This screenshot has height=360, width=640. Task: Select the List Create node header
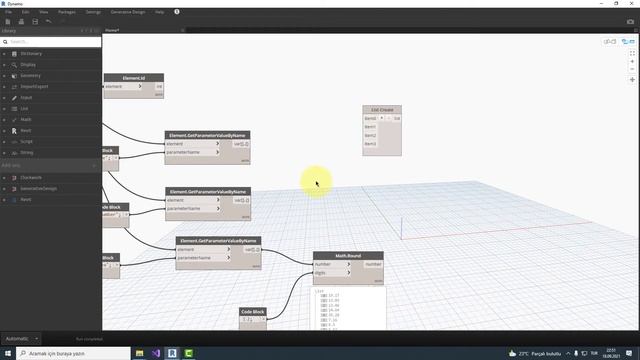click(x=382, y=110)
